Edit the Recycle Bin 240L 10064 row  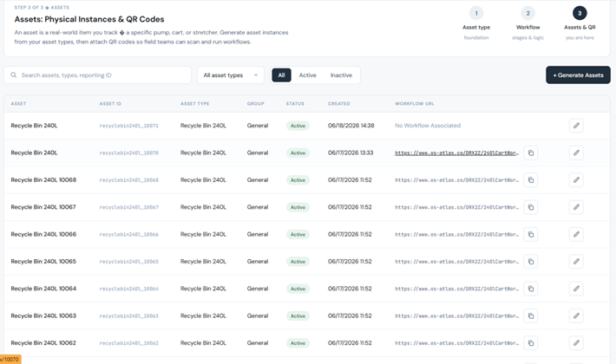(x=576, y=289)
